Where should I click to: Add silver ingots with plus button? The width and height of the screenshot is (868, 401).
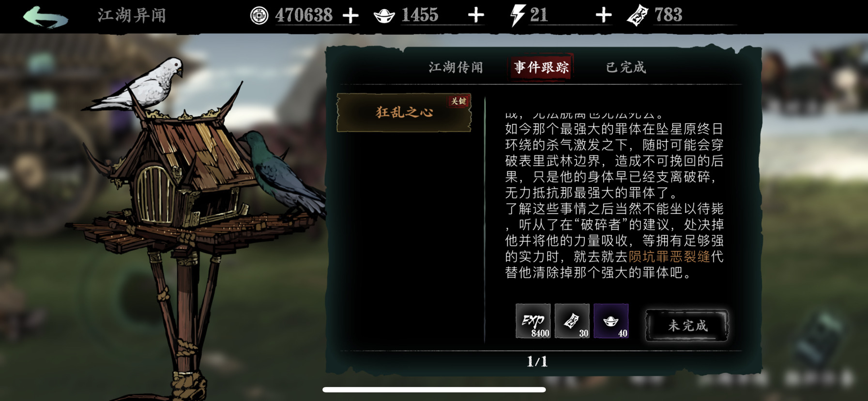[476, 15]
